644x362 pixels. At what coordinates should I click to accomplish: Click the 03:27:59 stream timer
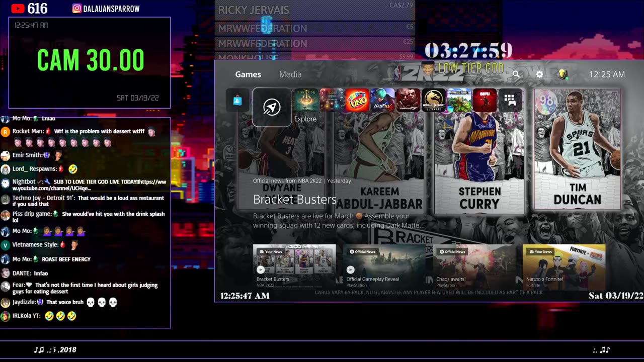[468, 50]
